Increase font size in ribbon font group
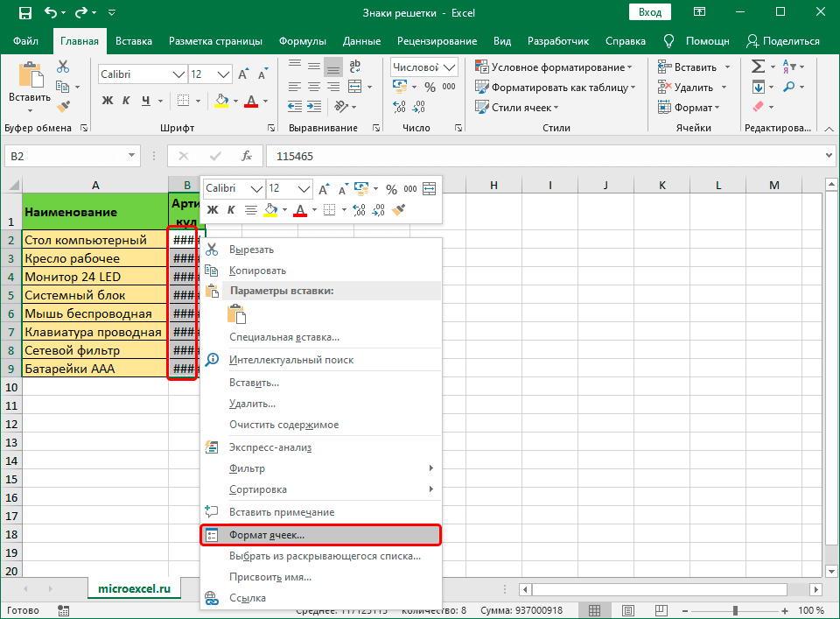The width and height of the screenshot is (840, 619). tap(243, 74)
